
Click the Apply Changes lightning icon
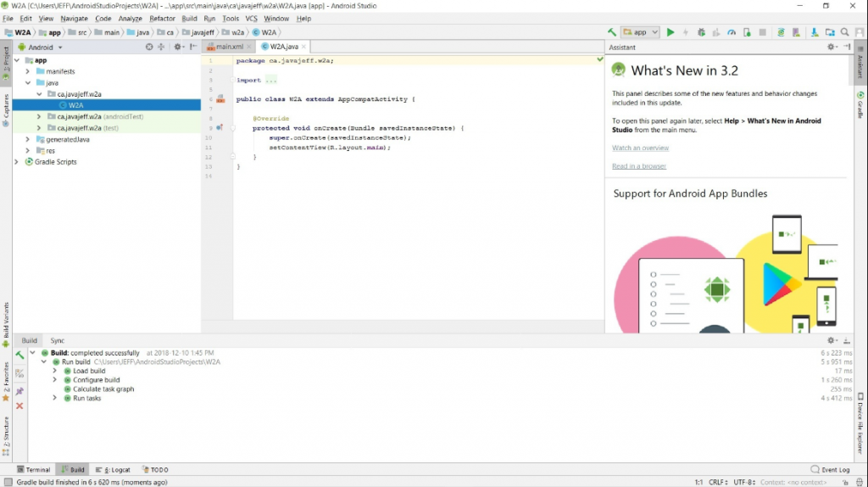[685, 32]
